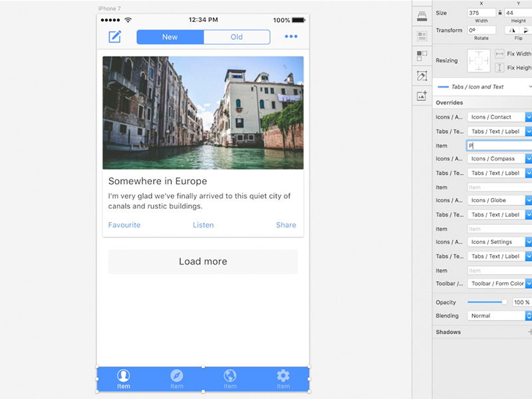Click the Somewhere in Europe title

tap(158, 181)
